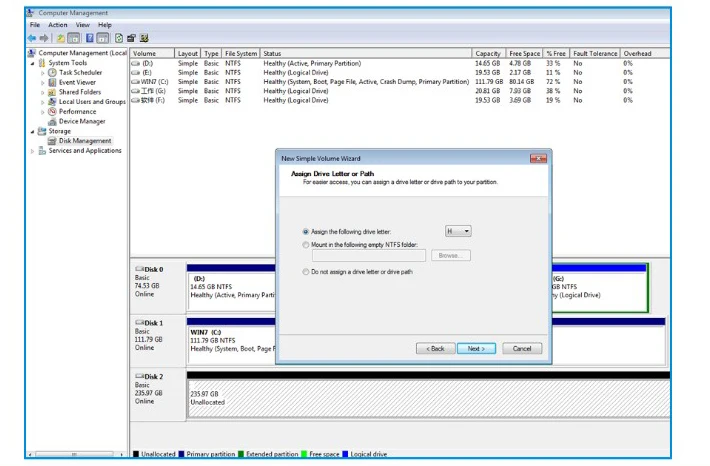Open the drive letter H dropdown
This screenshot has width=710, height=466.
(458, 231)
